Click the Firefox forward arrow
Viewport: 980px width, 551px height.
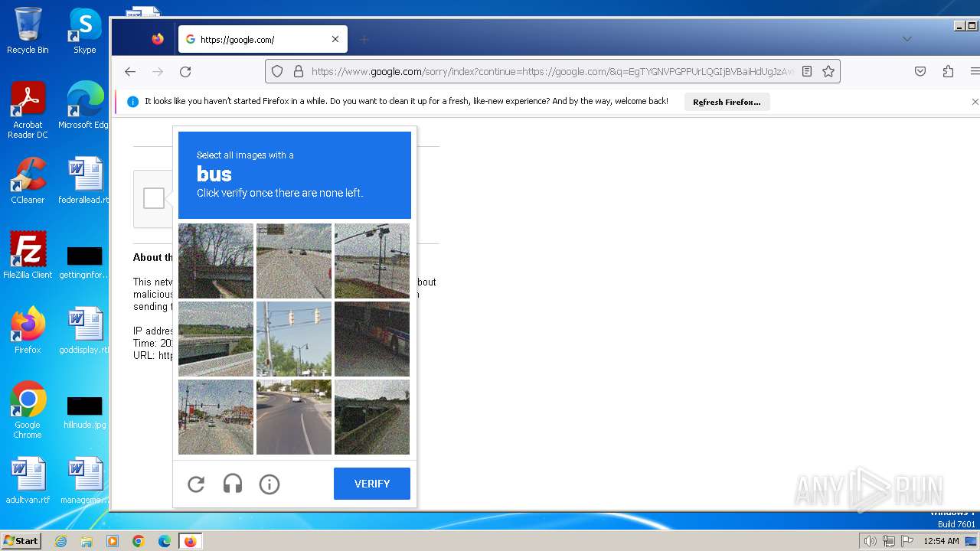click(x=158, y=71)
